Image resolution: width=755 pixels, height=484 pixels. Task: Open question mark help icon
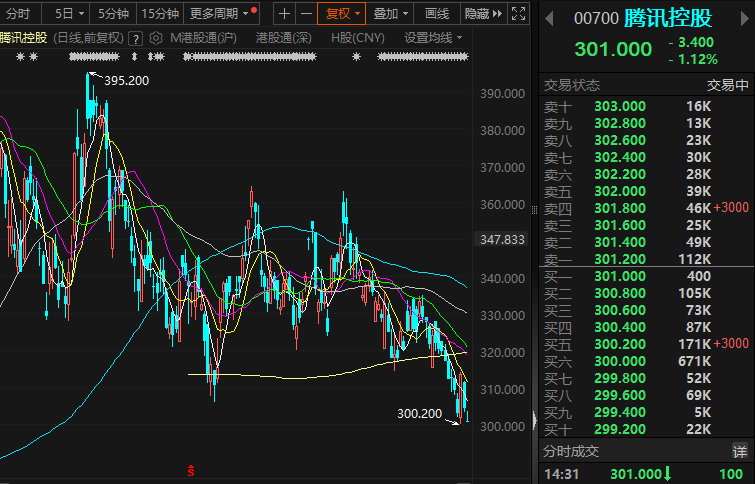(x=136, y=39)
